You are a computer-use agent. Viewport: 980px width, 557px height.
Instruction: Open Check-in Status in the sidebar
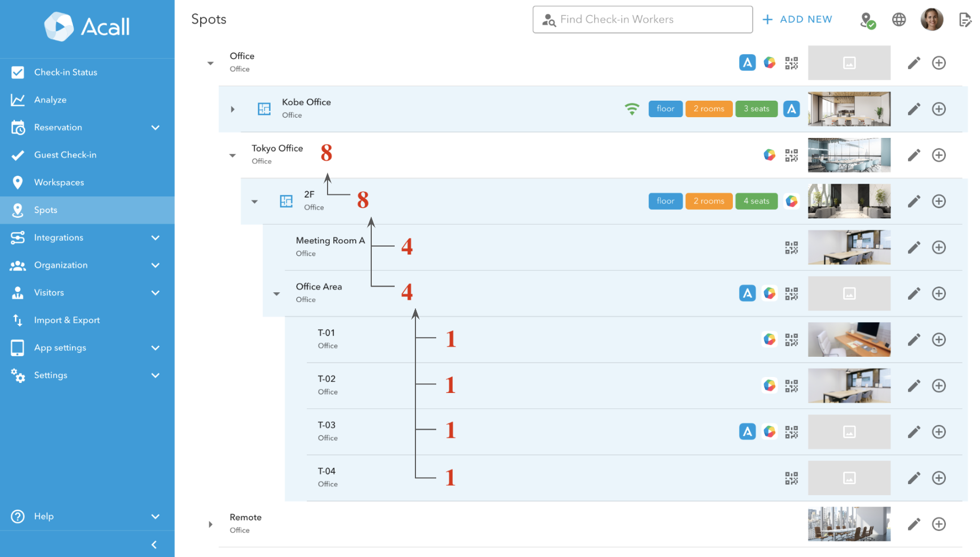point(66,72)
